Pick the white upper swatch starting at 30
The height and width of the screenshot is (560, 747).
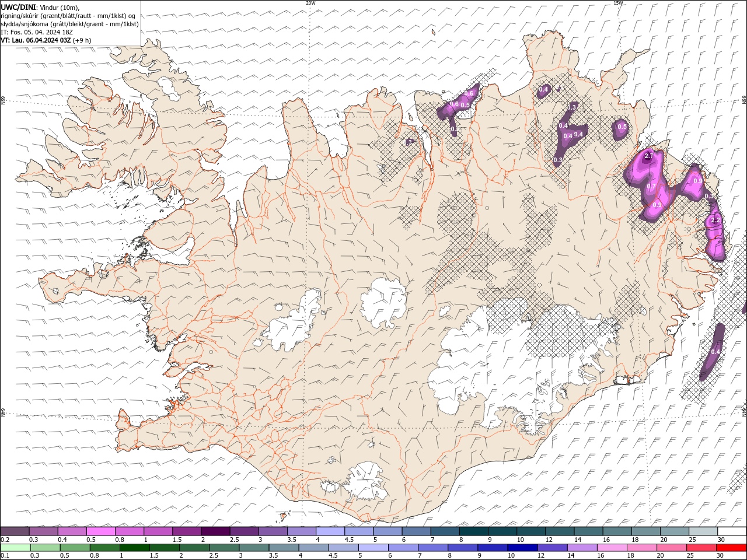732,531
